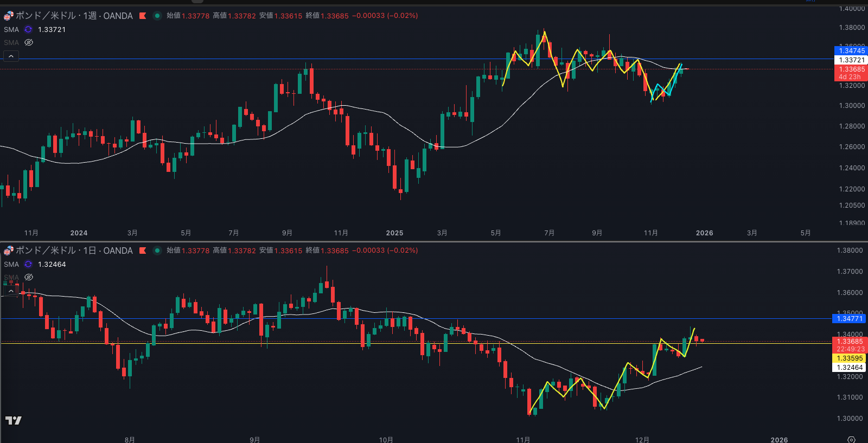Select the blue 1.34745 price label
The width and height of the screenshot is (868, 443).
pyautogui.click(x=851, y=51)
